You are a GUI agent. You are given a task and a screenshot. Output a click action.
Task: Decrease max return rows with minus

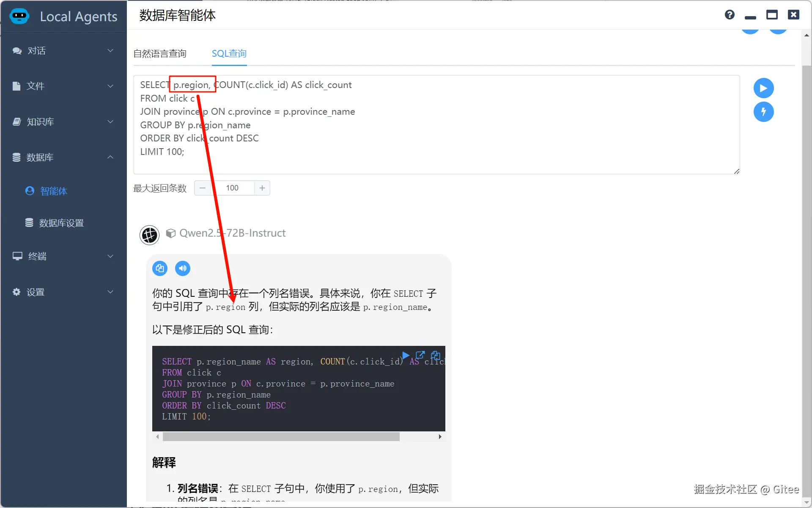203,188
